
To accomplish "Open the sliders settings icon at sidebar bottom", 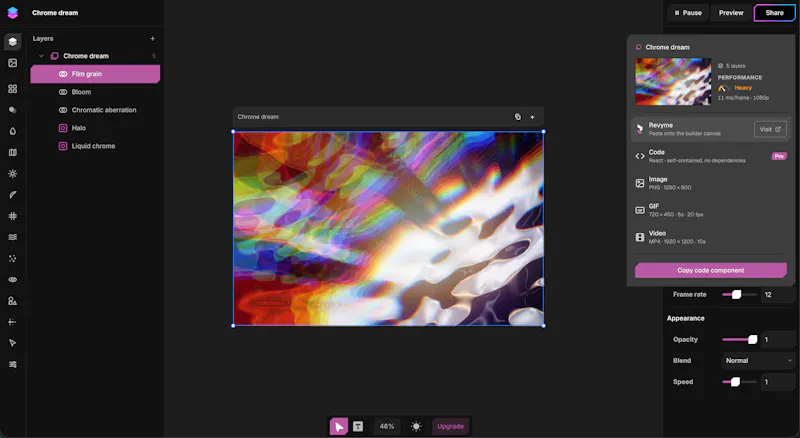I will click(x=13, y=364).
